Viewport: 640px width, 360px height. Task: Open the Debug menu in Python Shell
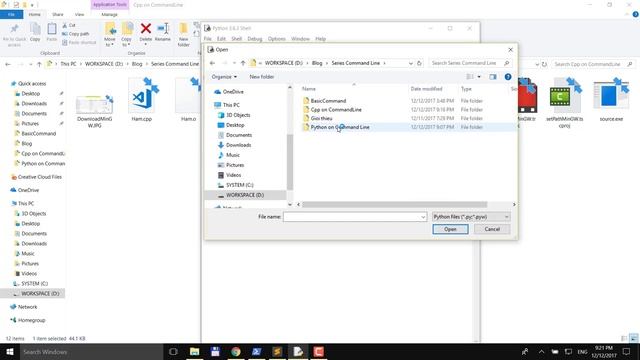pyautogui.click(x=254, y=39)
